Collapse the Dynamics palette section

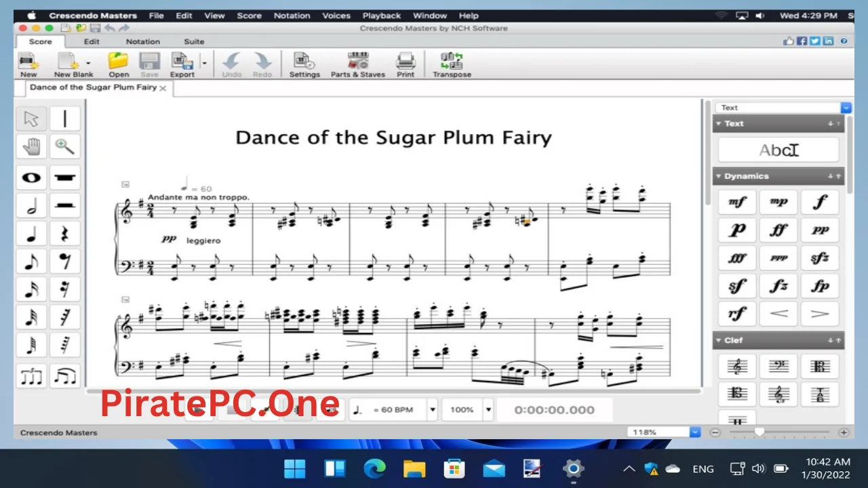coord(718,176)
